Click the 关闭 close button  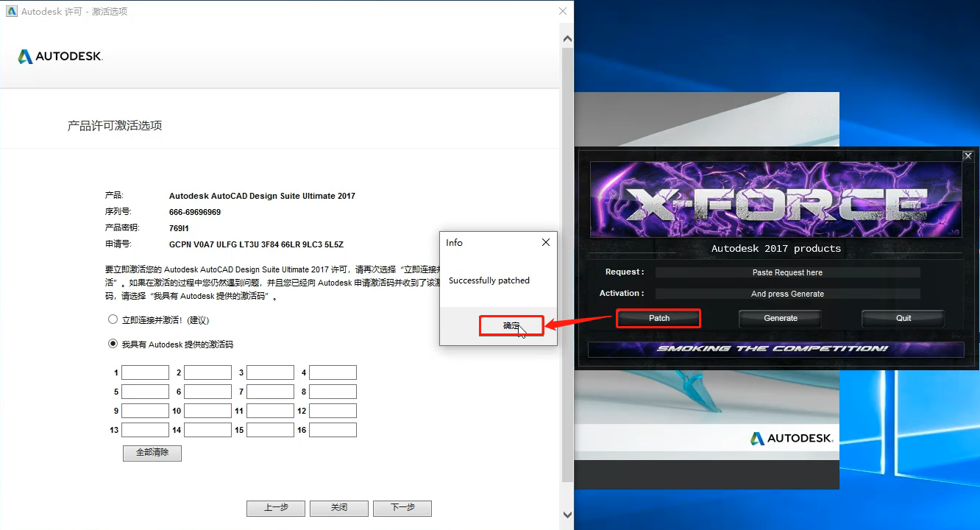pos(338,508)
